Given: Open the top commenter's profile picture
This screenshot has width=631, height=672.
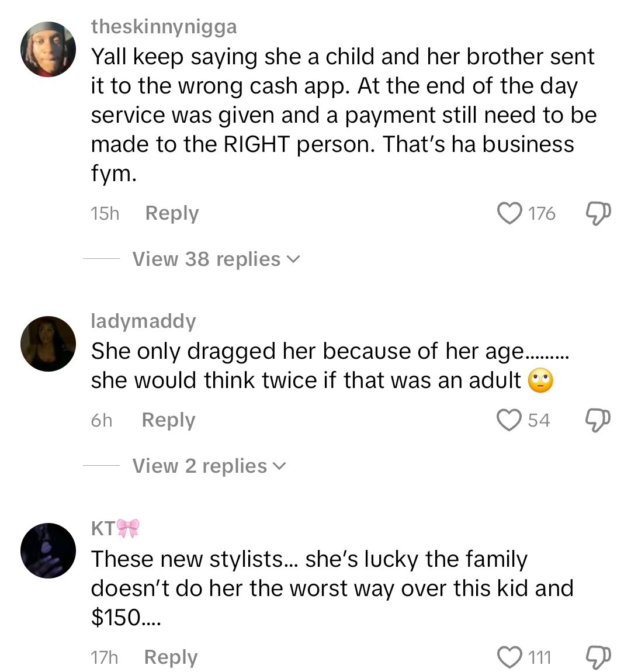Looking at the screenshot, I should 48,50.
